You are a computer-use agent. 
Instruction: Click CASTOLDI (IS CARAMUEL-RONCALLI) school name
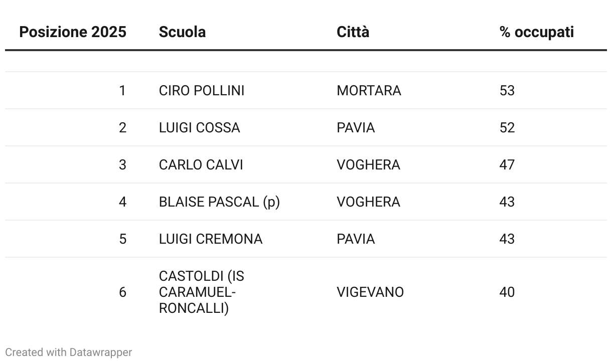[202, 292]
